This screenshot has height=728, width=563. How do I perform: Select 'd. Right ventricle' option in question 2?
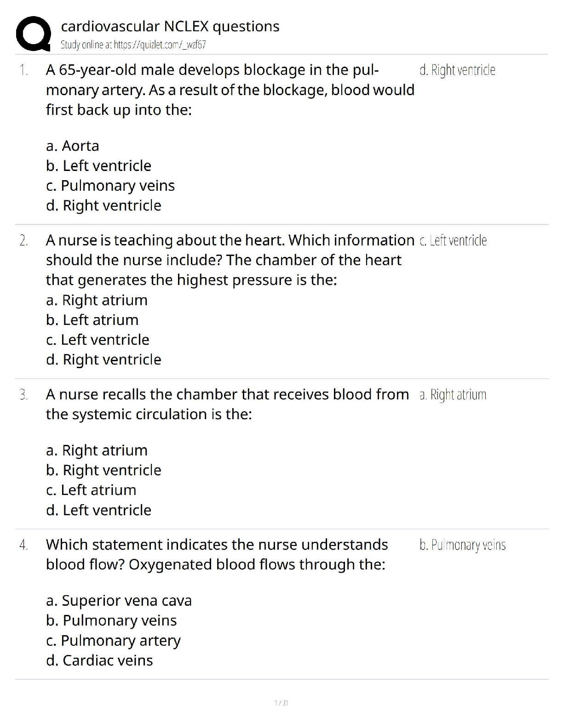click(x=103, y=359)
